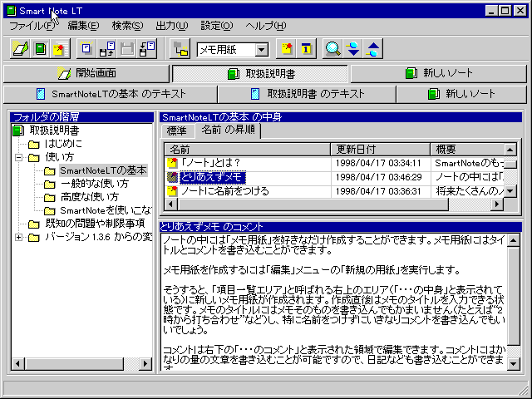This screenshot has width=532, height=399.
Task: Select SmartNoteLTの基本 in folder tree
Action: [x=103, y=170]
